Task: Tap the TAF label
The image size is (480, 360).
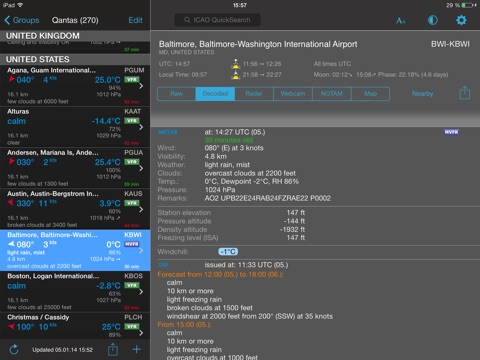Action: [163, 265]
